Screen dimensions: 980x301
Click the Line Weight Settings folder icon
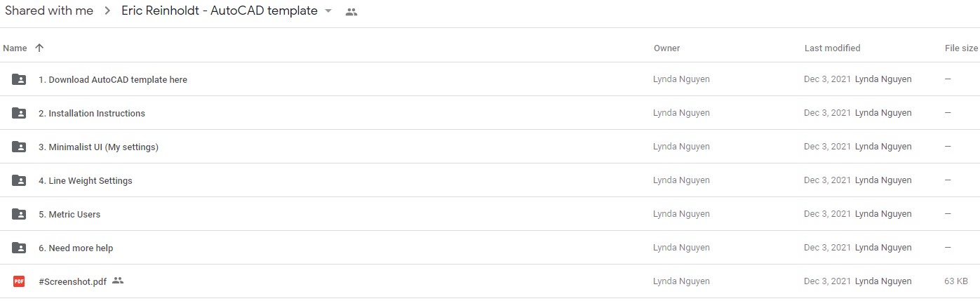point(19,180)
